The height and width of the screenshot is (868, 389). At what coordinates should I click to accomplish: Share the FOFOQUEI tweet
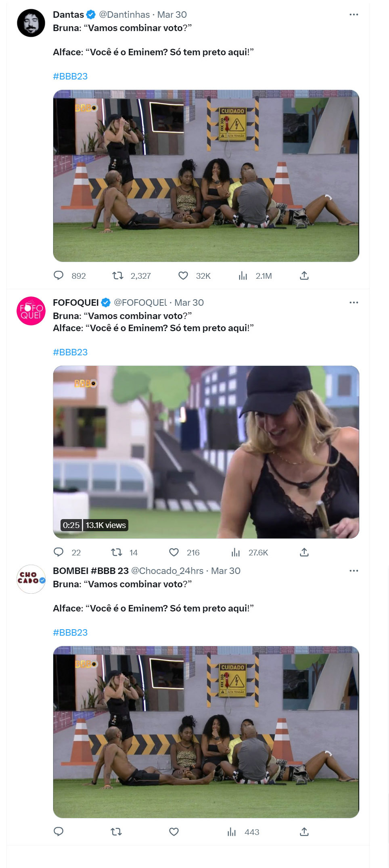304,552
